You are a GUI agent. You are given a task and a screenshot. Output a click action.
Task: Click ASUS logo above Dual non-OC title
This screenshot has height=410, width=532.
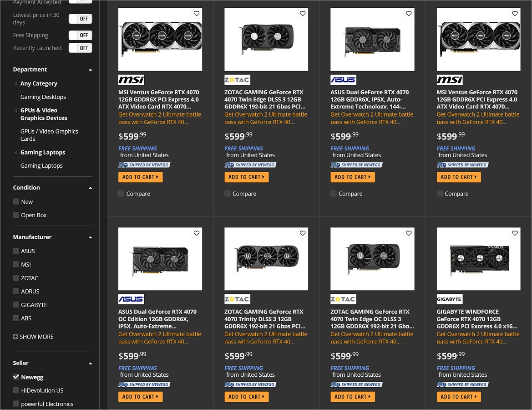click(x=343, y=80)
